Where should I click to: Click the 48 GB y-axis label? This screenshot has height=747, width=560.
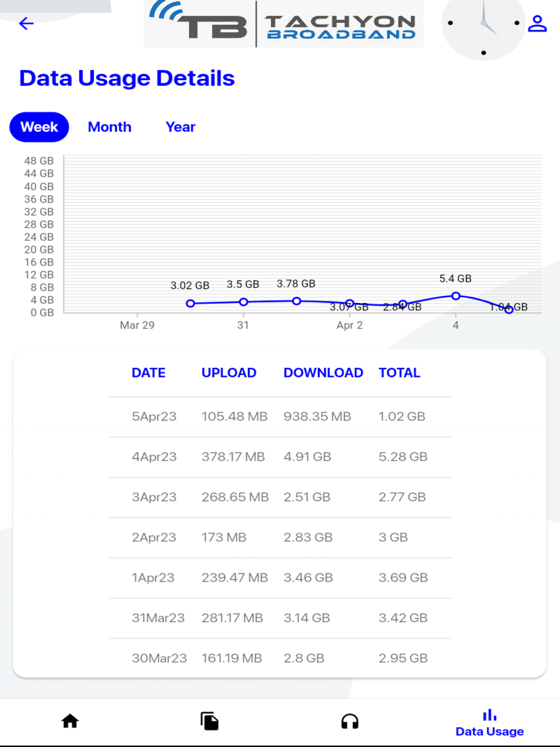(39, 161)
